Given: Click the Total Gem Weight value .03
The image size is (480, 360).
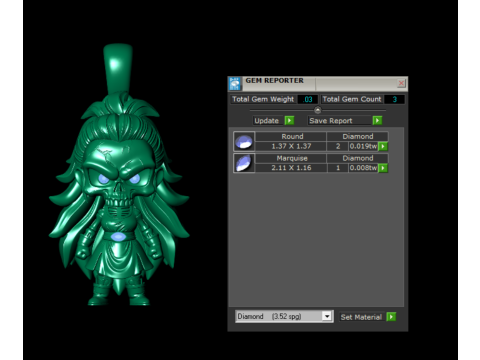Looking at the screenshot, I should coord(308,99).
